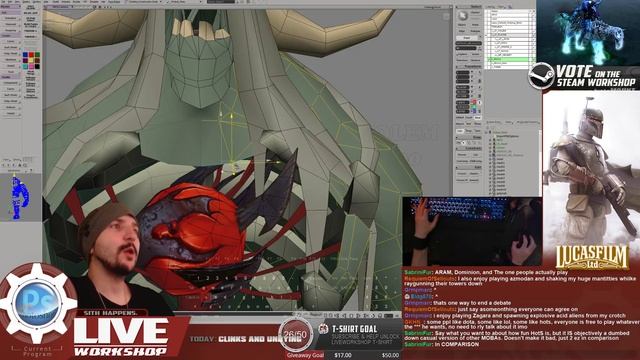Open the Deform menu under Modify

click(11, 107)
